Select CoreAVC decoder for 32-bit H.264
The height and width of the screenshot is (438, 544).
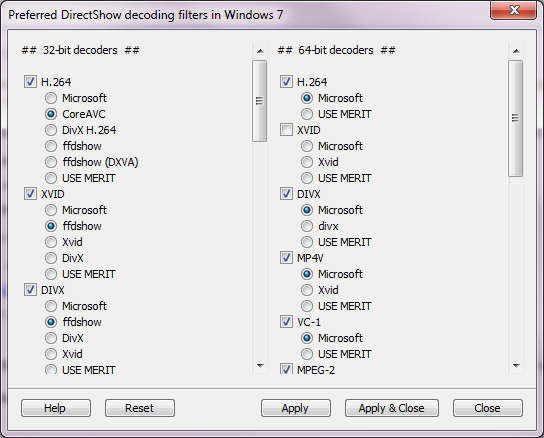[x=51, y=114]
